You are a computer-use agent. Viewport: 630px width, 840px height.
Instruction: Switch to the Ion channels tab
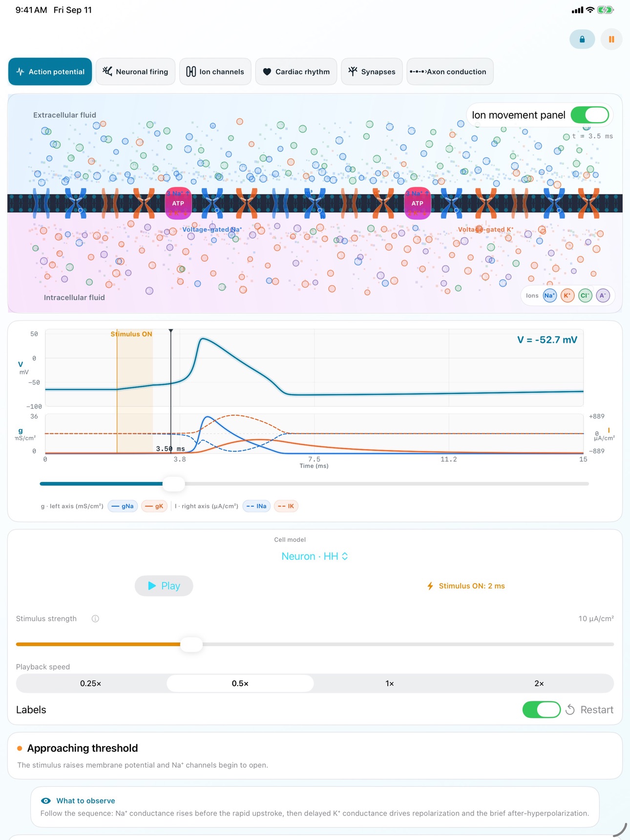pyautogui.click(x=215, y=72)
